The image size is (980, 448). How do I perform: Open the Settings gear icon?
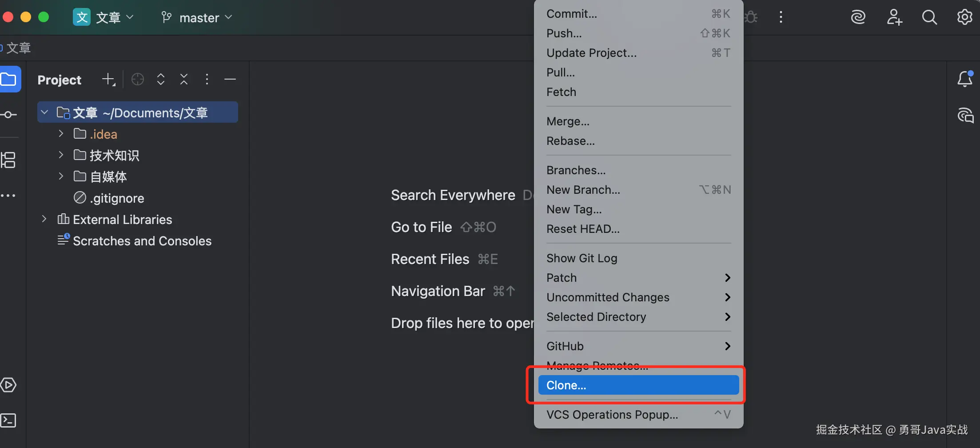[964, 17]
